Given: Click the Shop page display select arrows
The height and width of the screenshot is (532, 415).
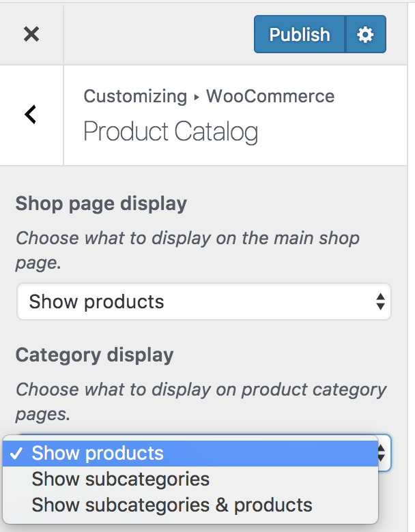Looking at the screenshot, I should point(380,301).
